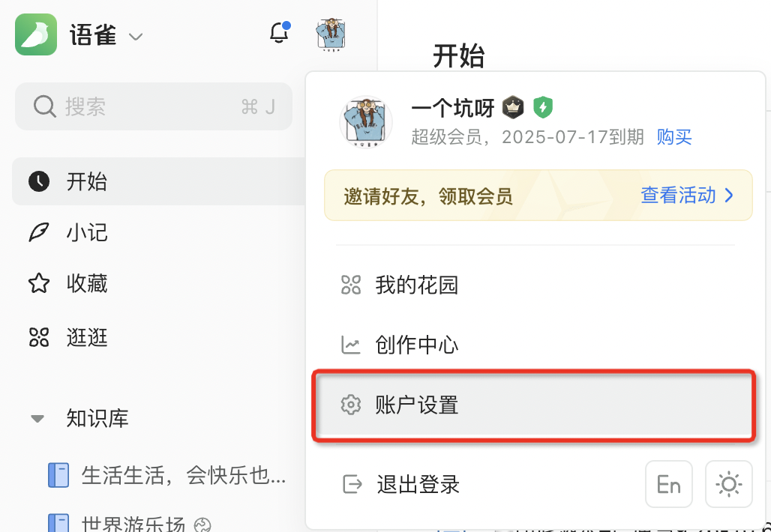Open notifications bell icon
Viewport: 771px width, 532px height.
tap(280, 32)
